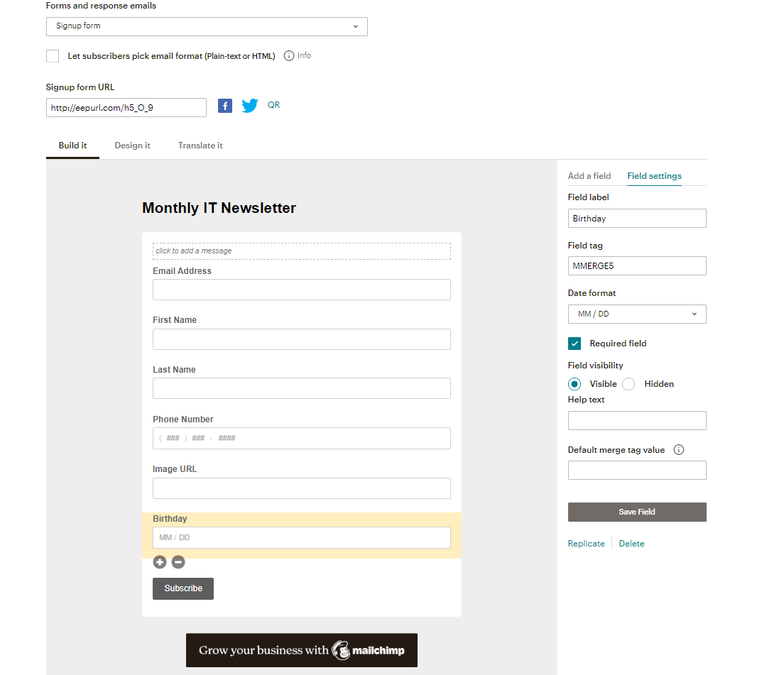Click the Save Field button
This screenshot has width=784, height=675.
click(x=637, y=512)
